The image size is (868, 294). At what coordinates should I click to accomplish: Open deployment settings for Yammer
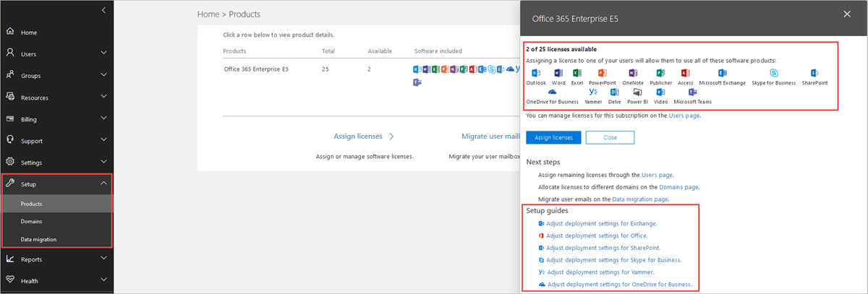(600, 272)
